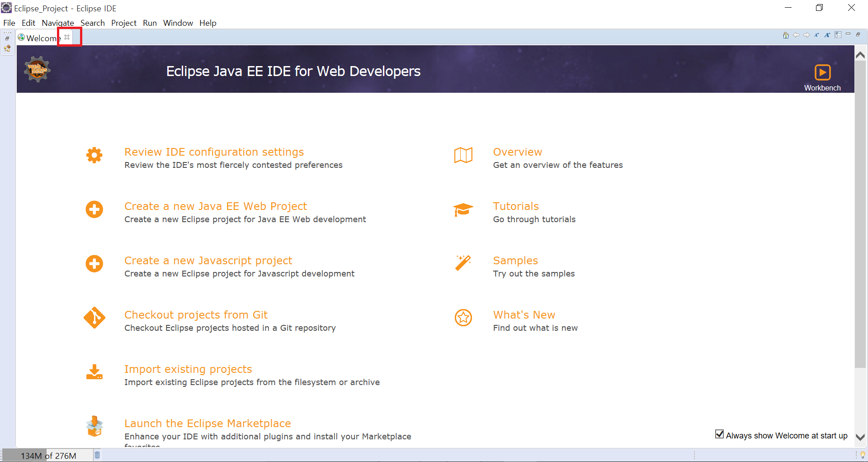Click 'Review the IDE's most fiercely contested preferences'

233,165
